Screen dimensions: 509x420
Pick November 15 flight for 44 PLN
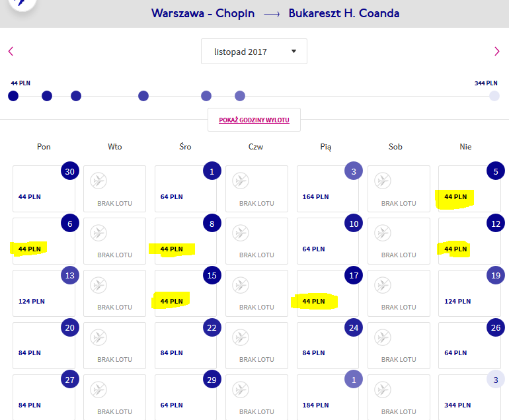(x=186, y=293)
